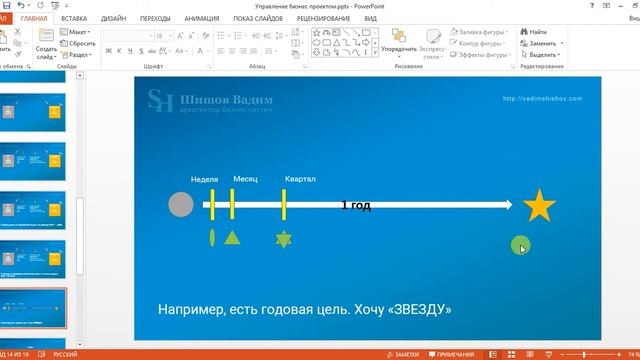
Task: Click ЗАМЕТКИ in the status bar
Action: (x=403, y=354)
